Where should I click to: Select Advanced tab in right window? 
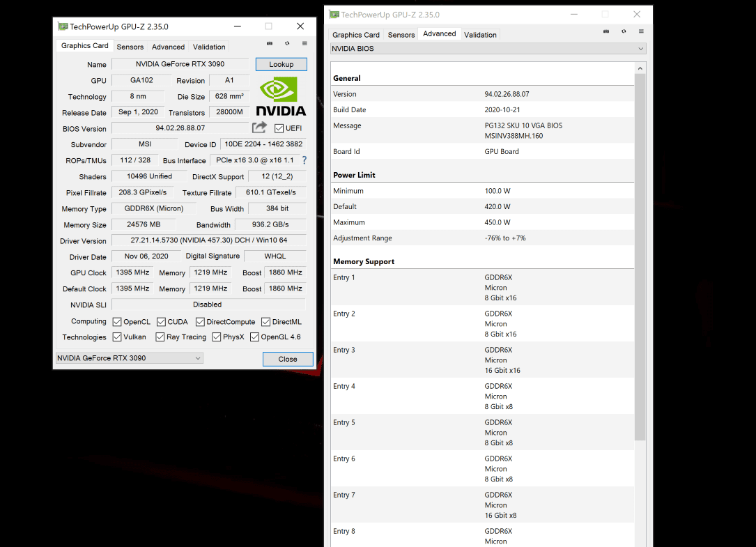click(x=439, y=33)
